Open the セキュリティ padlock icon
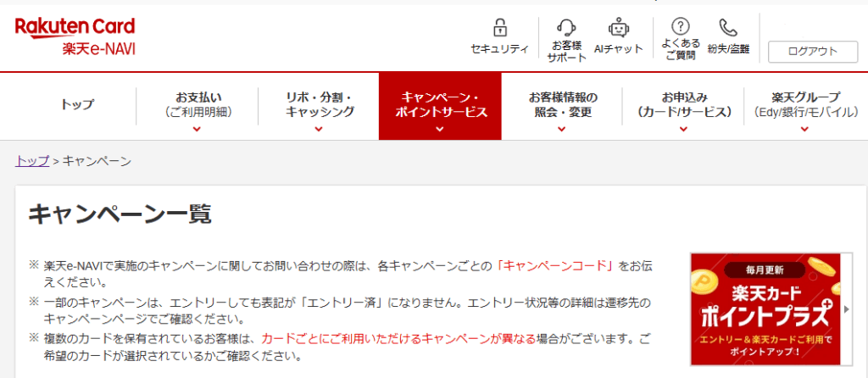This screenshot has height=378, width=868. pyautogui.click(x=500, y=27)
